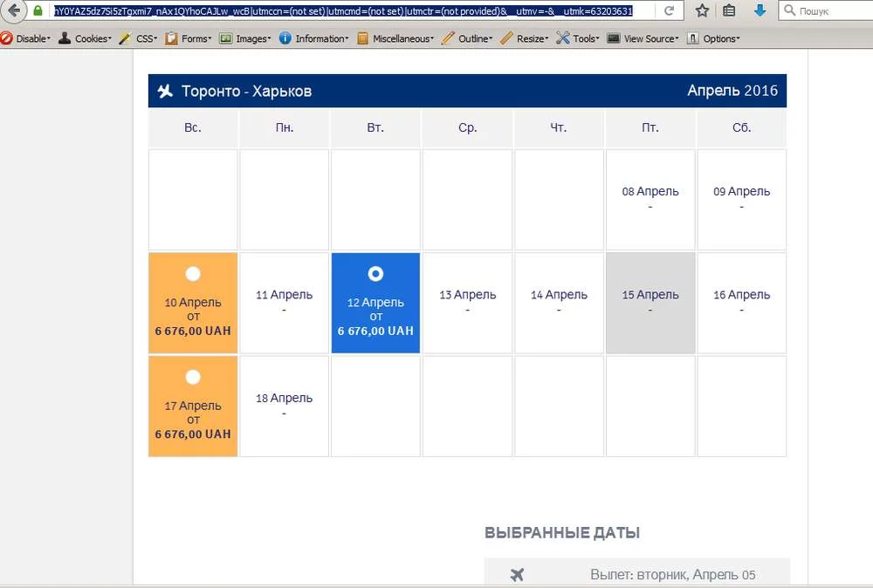Click the Чт. weekday header
This screenshot has height=588, width=873.
559,127
